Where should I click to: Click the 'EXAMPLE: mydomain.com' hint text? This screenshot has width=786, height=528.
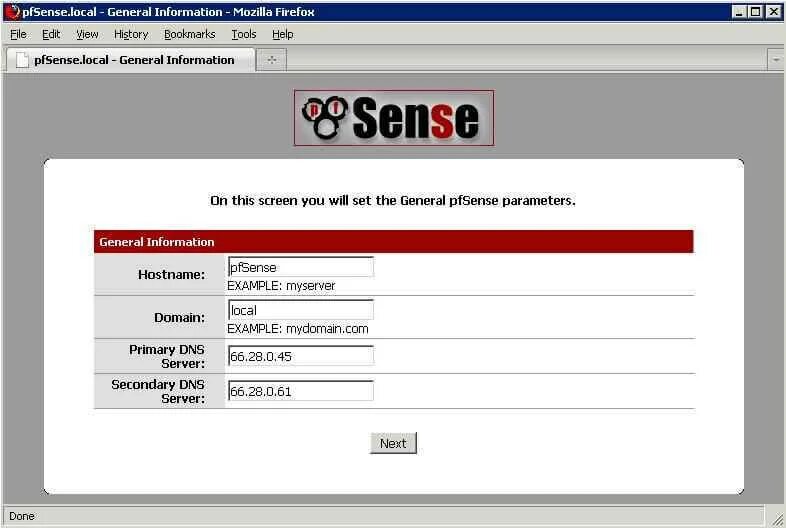298,329
